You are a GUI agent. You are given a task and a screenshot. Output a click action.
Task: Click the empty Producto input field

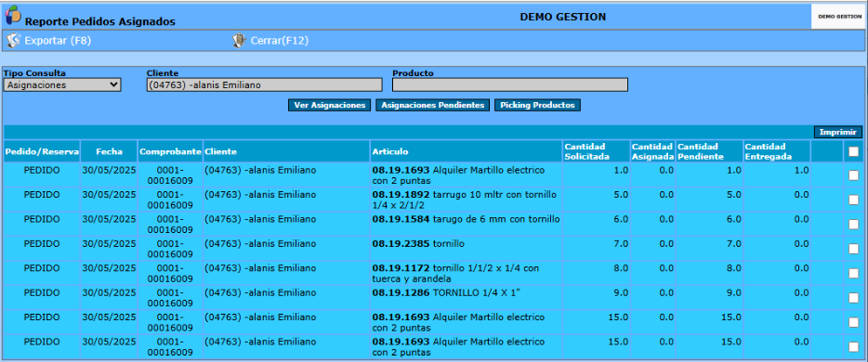click(x=510, y=84)
